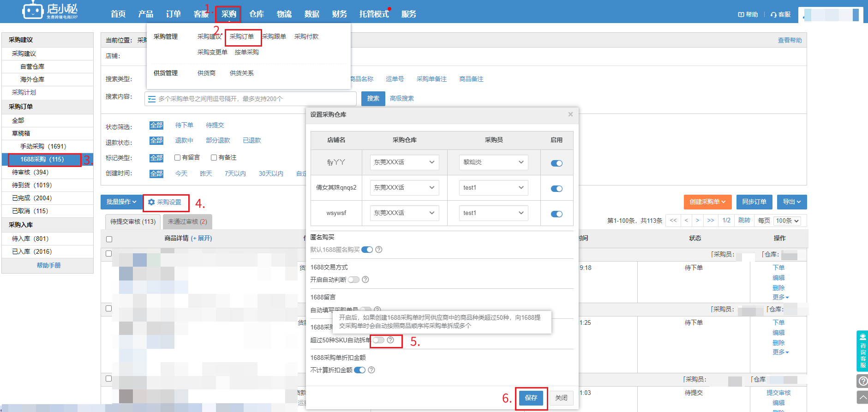Click help icon beside 超过50种SKU自动拆单

pyautogui.click(x=390, y=340)
